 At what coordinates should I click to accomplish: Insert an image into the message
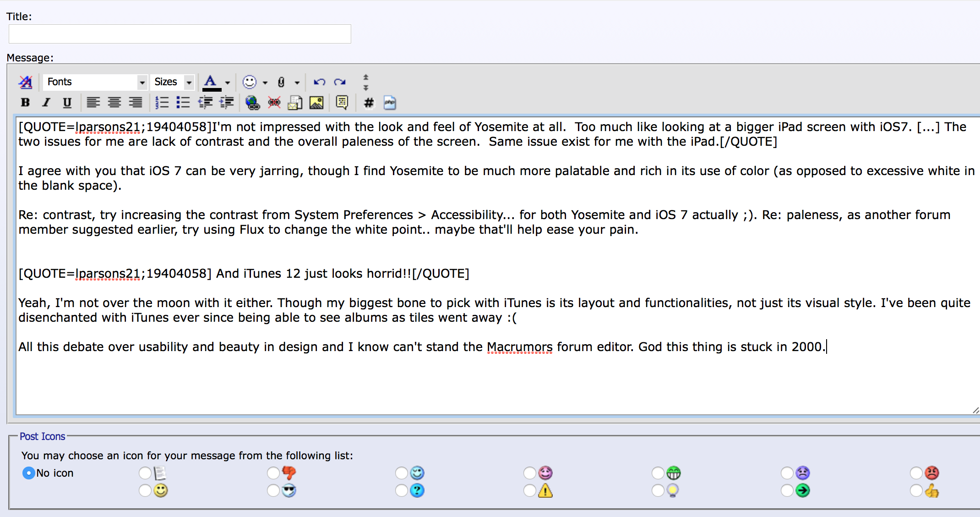(x=316, y=103)
